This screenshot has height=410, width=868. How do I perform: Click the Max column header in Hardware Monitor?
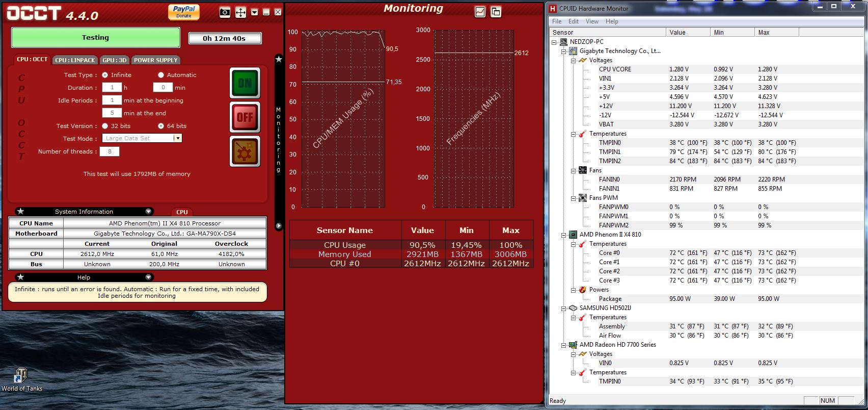(x=777, y=32)
